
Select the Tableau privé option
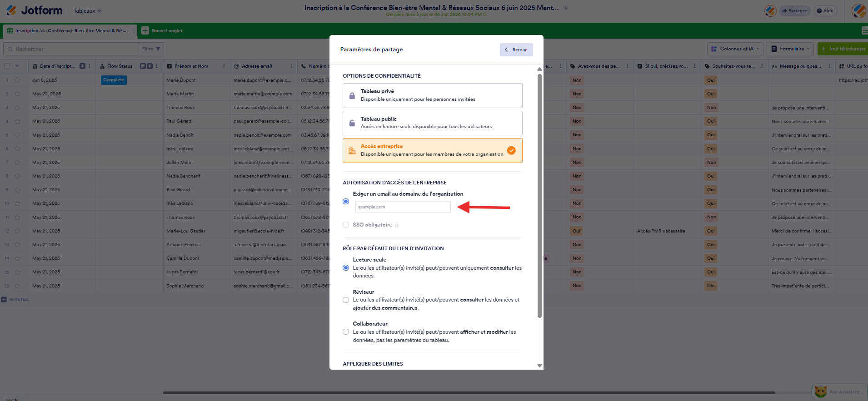click(x=432, y=95)
